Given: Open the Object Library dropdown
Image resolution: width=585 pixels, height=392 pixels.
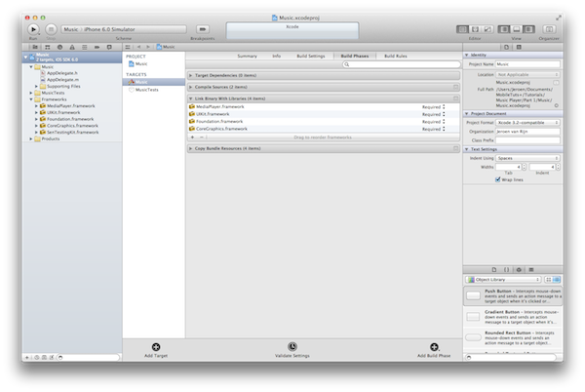Looking at the screenshot, I should (x=504, y=280).
